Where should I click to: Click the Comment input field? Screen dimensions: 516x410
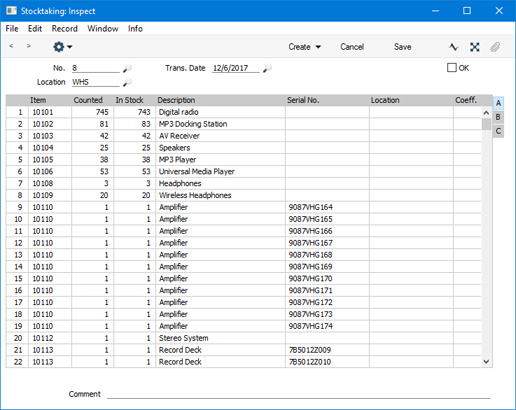pos(299,394)
